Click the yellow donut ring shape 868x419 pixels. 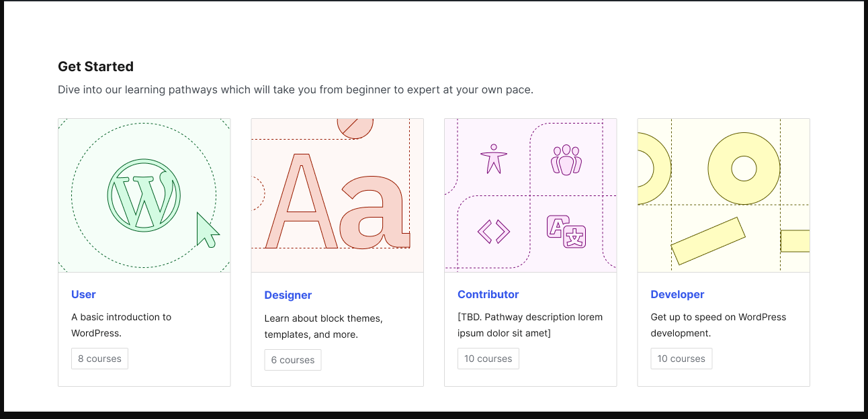click(744, 168)
